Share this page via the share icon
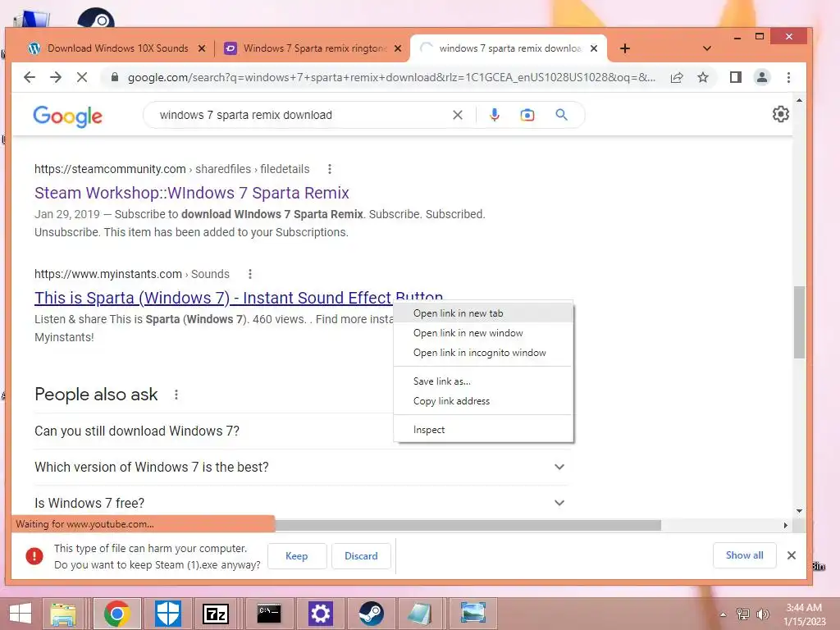Screen dimensions: 840x630 [x=677, y=78]
